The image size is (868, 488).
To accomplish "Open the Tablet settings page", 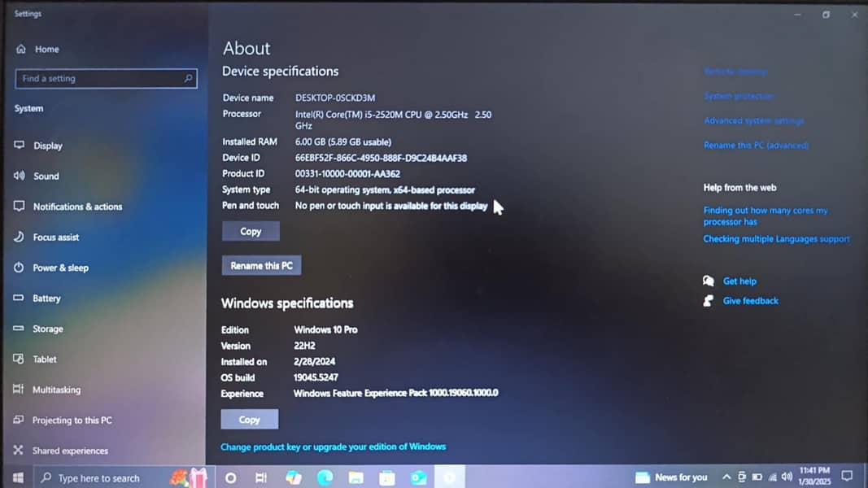I will click(x=44, y=359).
